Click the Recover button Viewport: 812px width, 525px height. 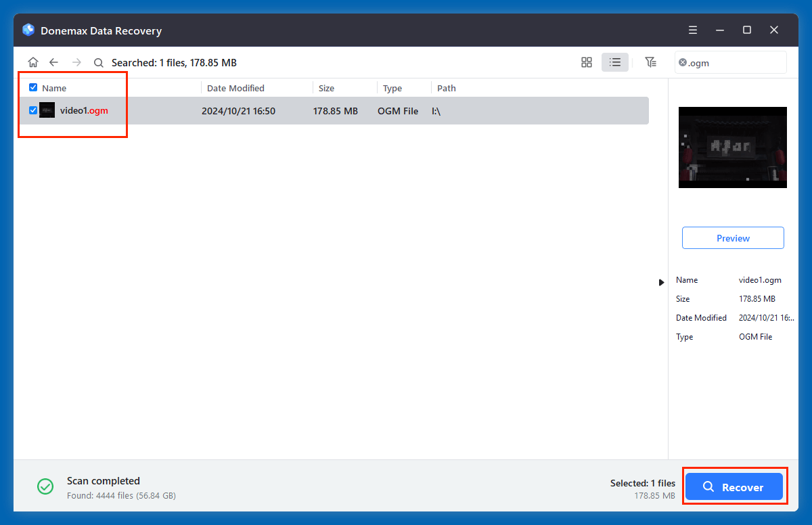pyautogui.click(x=735, y=486)
